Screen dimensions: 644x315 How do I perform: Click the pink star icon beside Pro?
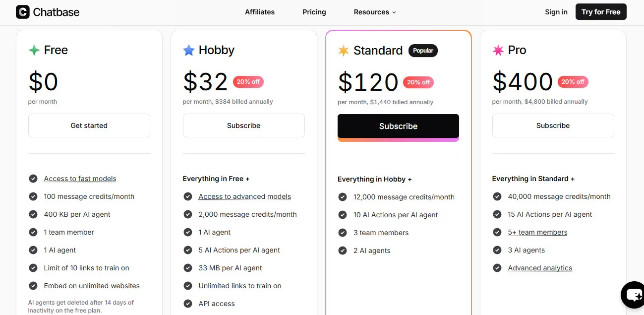pyautogui.click(x=497, y=50)
